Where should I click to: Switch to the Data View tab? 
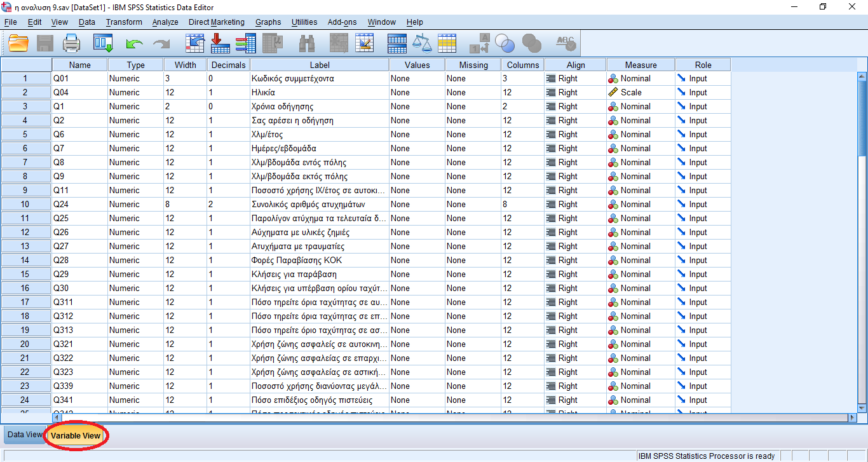click(x=24, y=435)
